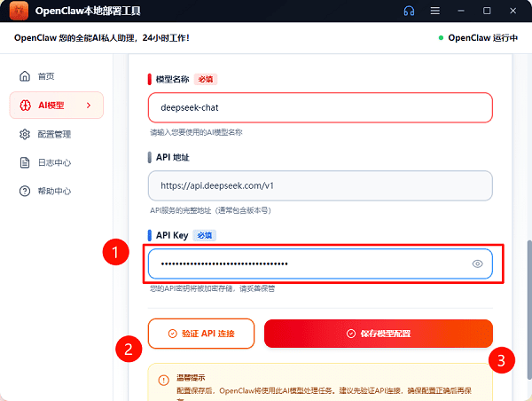Click the AI模型 brain icon
Viewport: 532px width, 401px height.
click(26, 106)
